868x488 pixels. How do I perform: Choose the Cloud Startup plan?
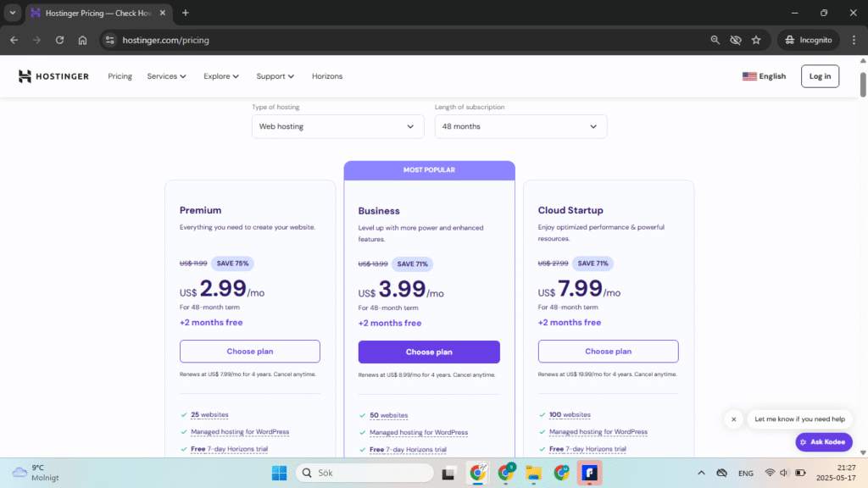tap(608, 352)
